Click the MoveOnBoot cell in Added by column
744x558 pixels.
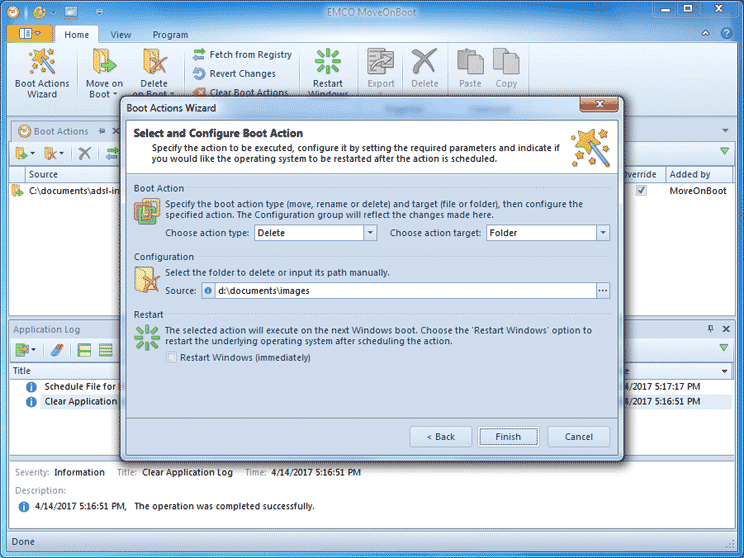698,191
